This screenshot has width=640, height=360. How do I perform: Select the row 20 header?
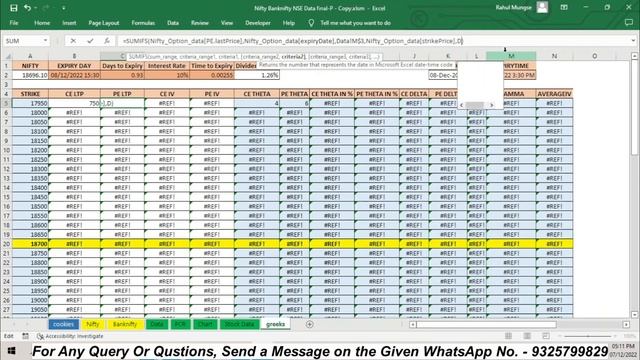tap(7, 244)
